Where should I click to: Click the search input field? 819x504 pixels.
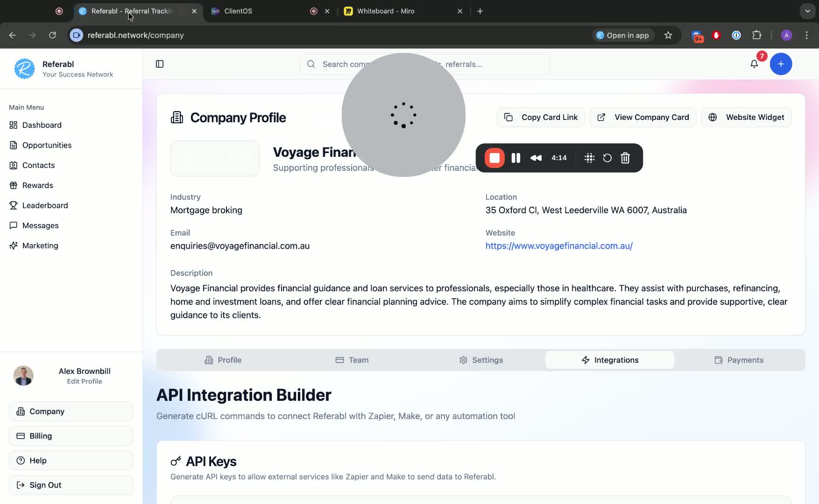tap(424, 64)
